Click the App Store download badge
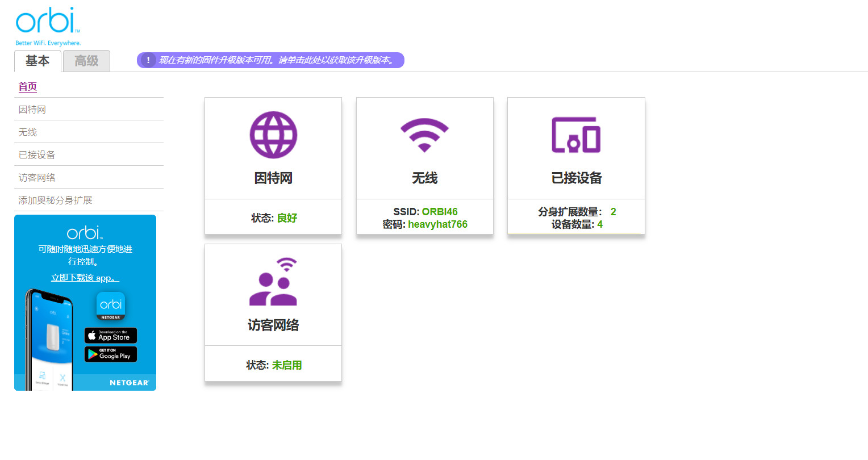The image size is (868, 460). coord(111,335)
